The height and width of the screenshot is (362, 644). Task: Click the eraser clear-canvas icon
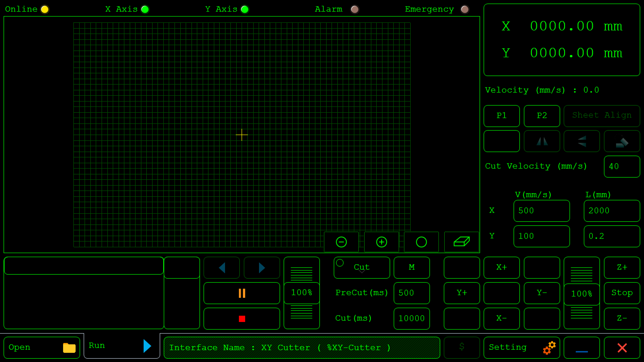461,242
